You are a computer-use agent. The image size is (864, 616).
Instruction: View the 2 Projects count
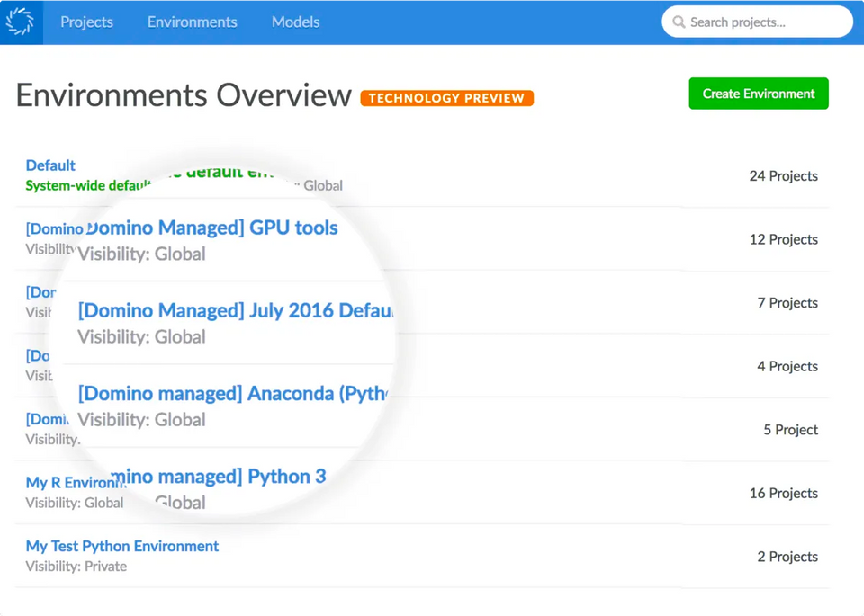[787, 557]
